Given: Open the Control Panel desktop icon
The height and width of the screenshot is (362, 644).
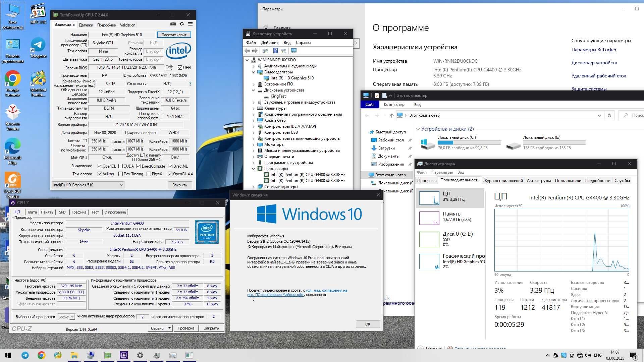Looking at the screenshot, I should point(12,50).
